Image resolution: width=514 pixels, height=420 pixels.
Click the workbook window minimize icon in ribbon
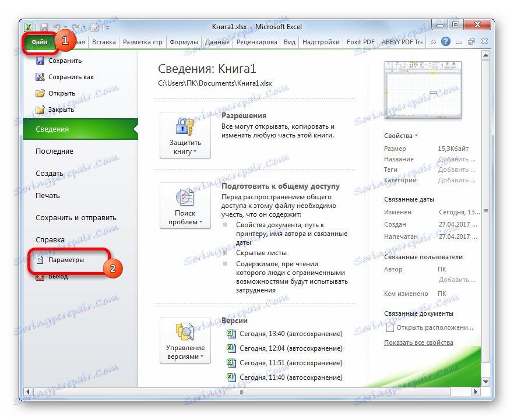coord(459,42)
